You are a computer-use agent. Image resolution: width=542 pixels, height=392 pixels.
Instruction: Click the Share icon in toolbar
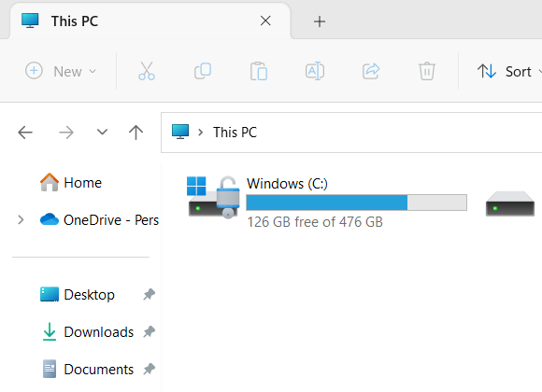coord(371,71)
